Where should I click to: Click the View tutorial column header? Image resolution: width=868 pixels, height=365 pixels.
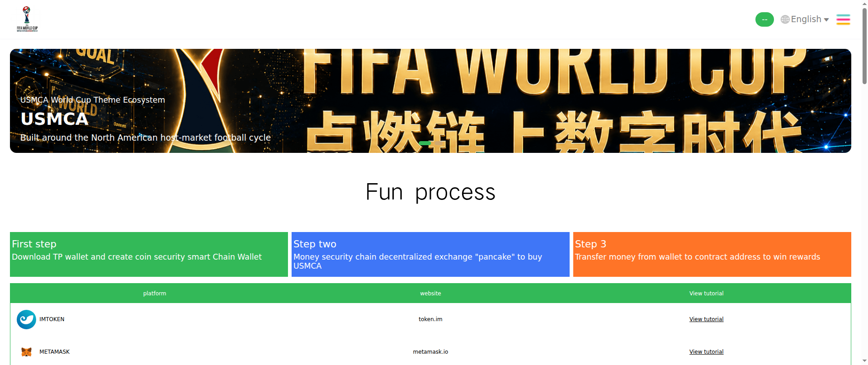(706, 294)
